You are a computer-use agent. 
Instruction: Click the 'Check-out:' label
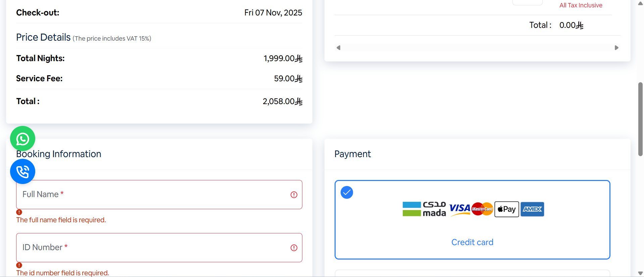tap(38, 13)
